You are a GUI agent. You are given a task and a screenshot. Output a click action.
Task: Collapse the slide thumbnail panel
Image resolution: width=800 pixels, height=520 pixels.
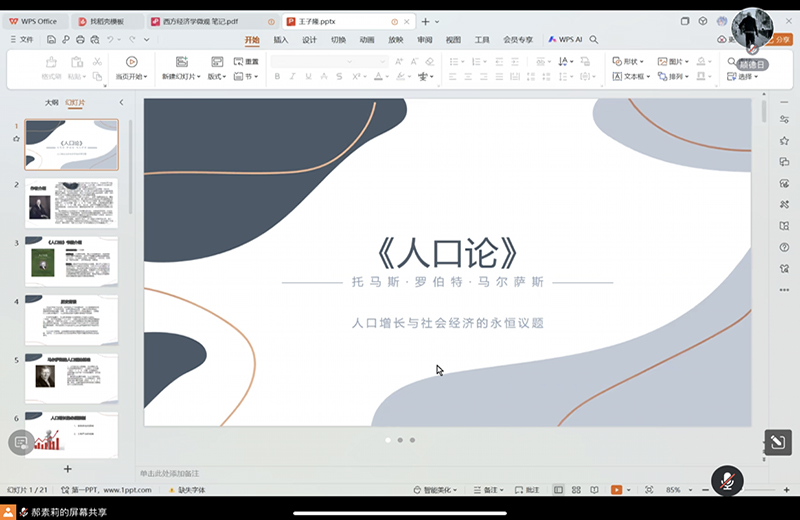[121, 102]
